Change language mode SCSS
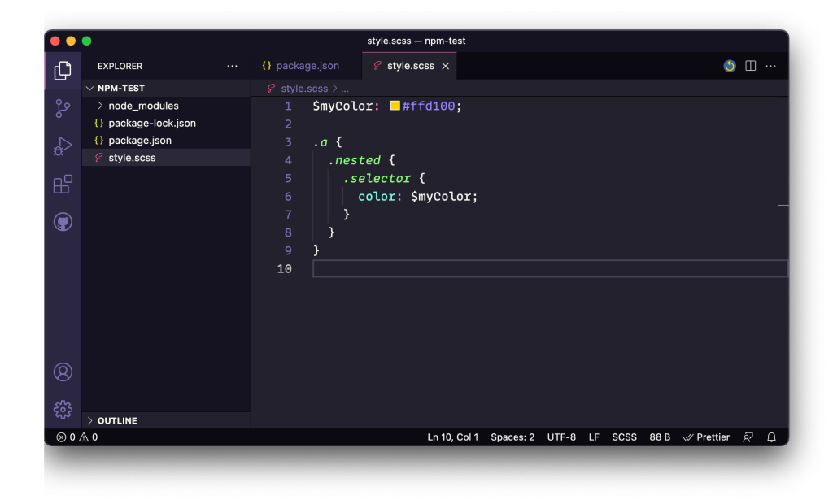Image resolution: width=833 pixels, height=504 pixels. [x=624, y=437]
